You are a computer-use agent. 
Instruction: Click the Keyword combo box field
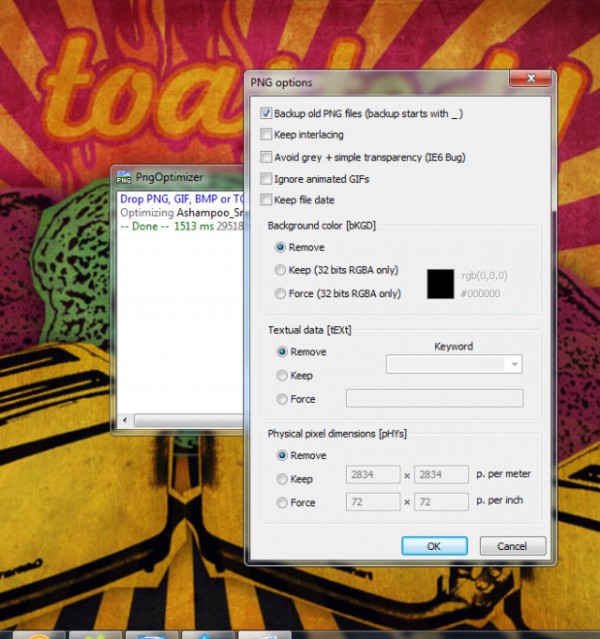454,364
